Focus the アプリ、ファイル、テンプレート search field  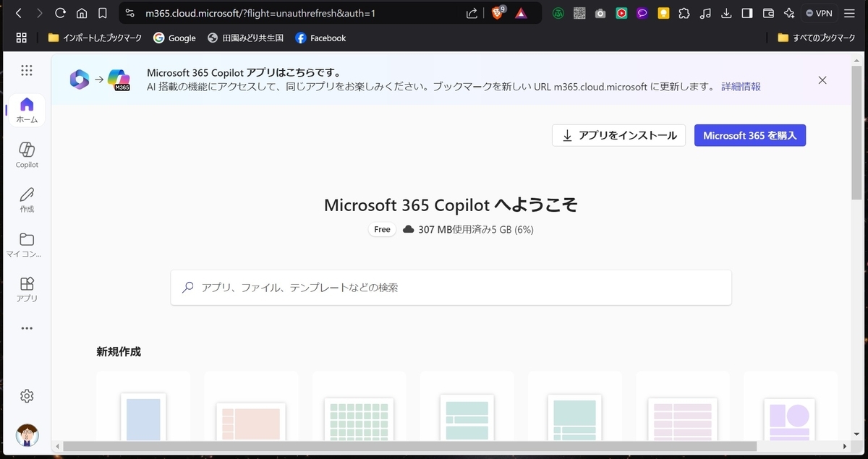click(x=451, y=288)
